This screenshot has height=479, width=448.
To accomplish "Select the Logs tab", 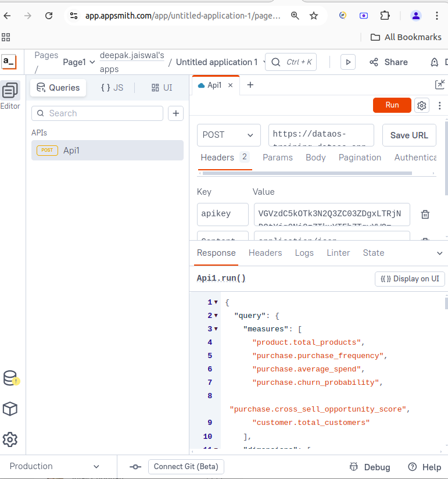I will click(304, 253).
